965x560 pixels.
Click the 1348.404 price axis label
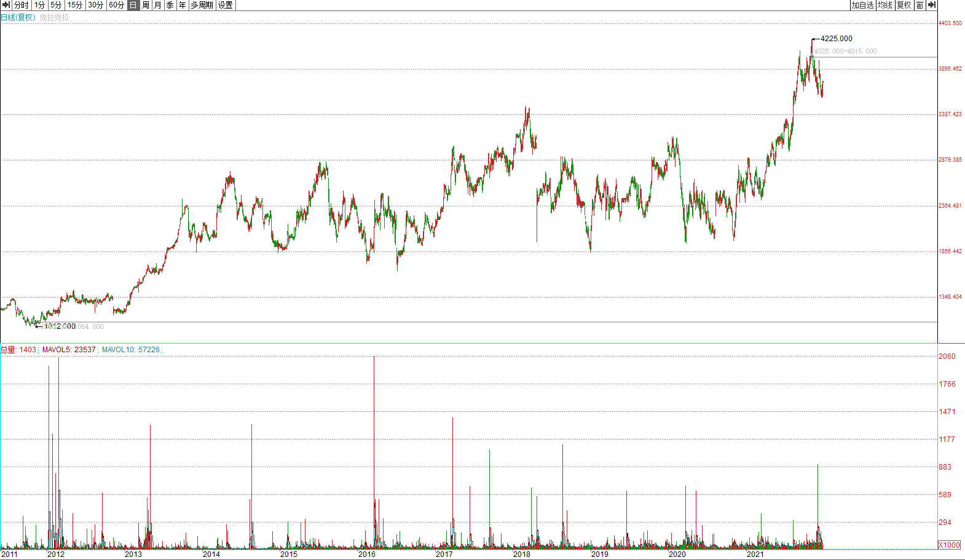tap(950, 297)
